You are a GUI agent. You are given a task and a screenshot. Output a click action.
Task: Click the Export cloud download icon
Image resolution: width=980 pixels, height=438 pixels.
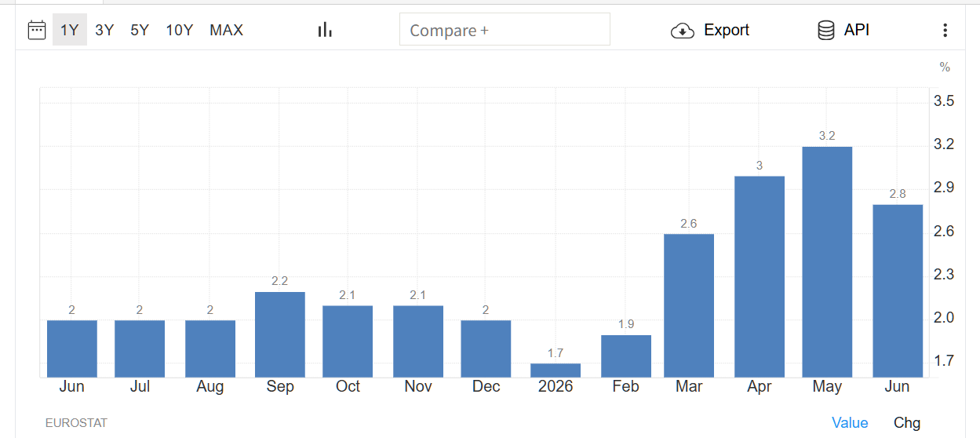683,31
